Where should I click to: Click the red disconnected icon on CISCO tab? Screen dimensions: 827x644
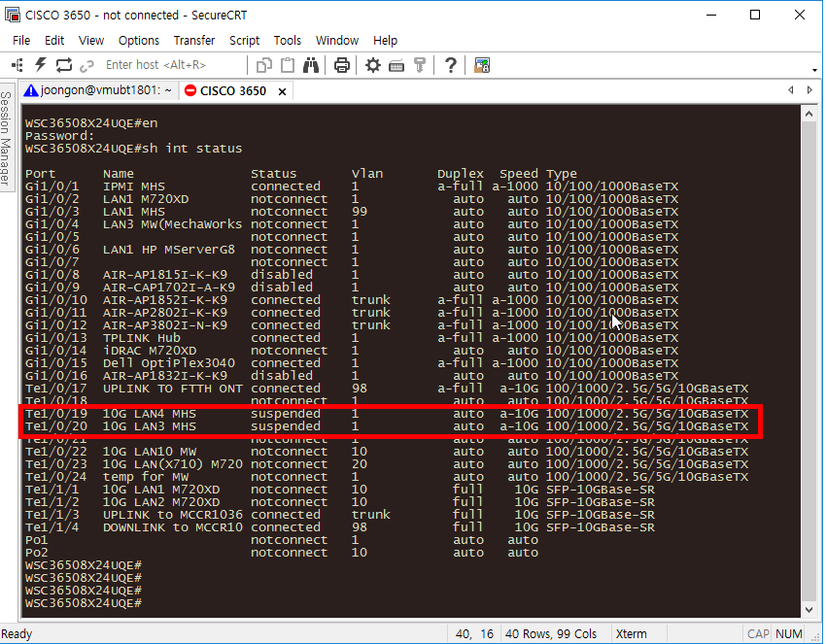[x=190, y=90]
